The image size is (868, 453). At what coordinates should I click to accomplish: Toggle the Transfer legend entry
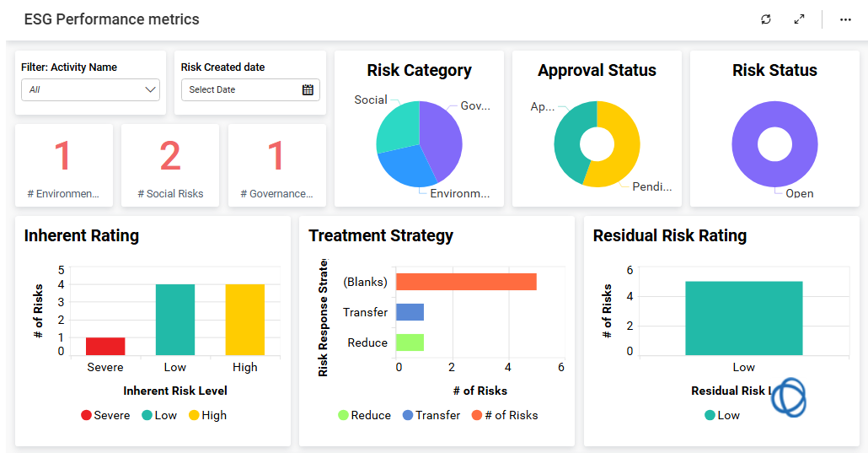431,415
